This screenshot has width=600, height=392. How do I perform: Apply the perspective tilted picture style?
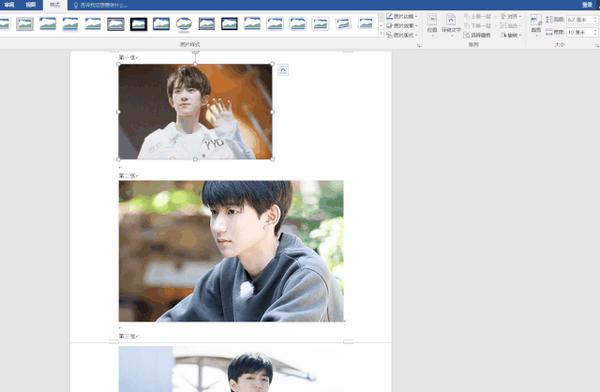[x=343, y=24]
